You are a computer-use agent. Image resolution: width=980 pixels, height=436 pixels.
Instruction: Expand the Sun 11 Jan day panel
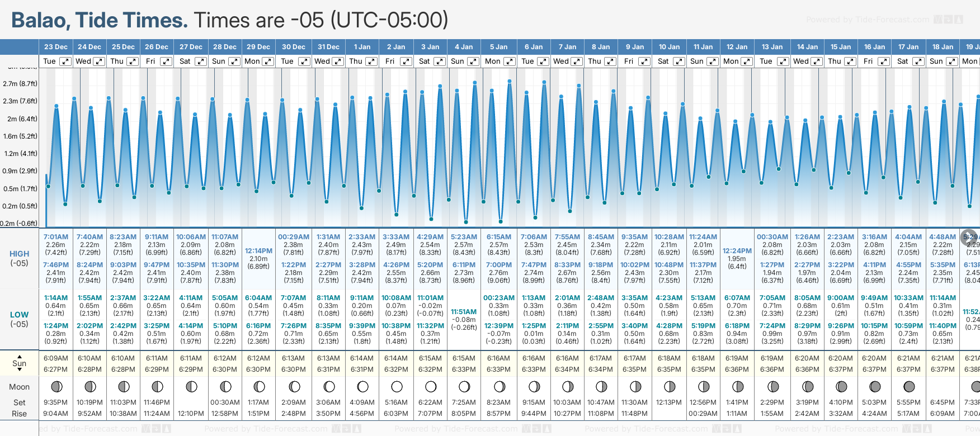click(x=713, y=61)
